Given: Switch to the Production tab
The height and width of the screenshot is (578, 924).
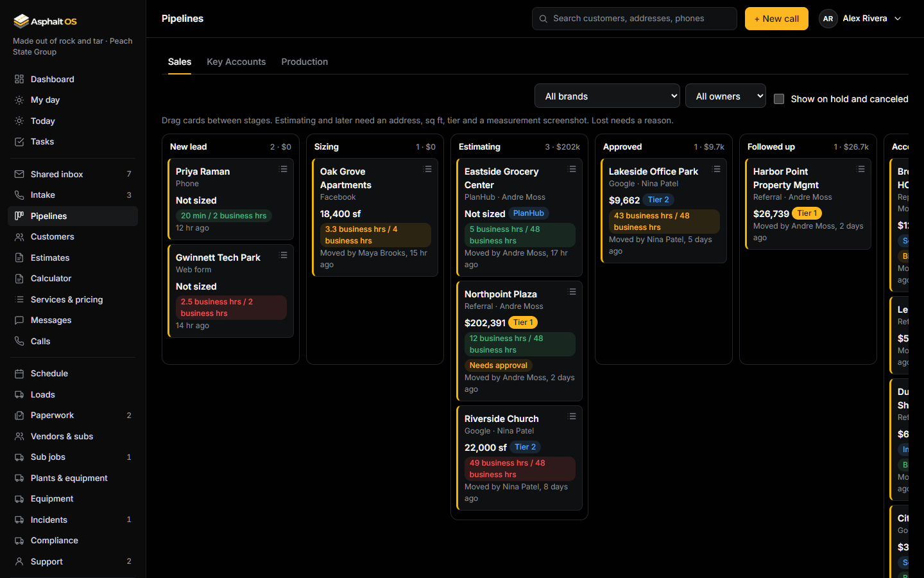Looking at the screenshot, I should [305, 62].
